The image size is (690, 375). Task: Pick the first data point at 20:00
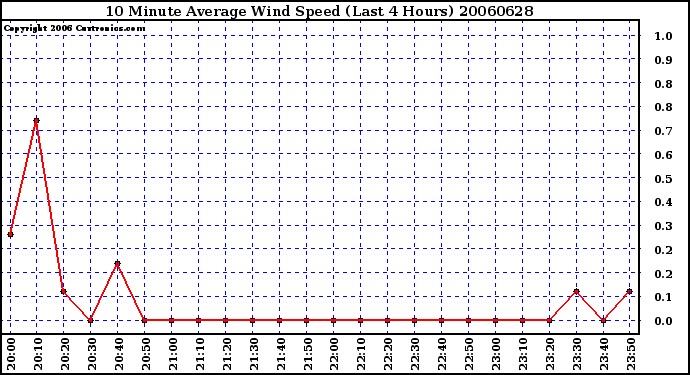tap(10, 235)
